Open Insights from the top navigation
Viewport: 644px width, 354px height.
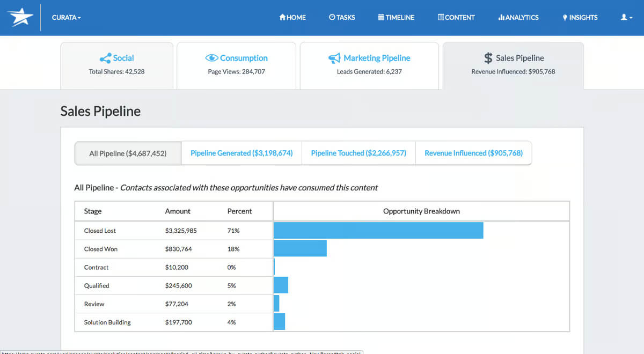(x=580, y=17)
